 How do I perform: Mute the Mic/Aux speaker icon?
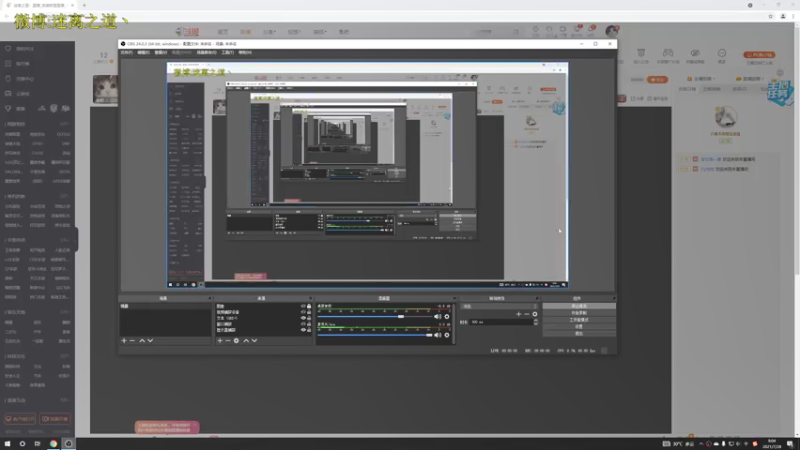(x=437, y=335)
